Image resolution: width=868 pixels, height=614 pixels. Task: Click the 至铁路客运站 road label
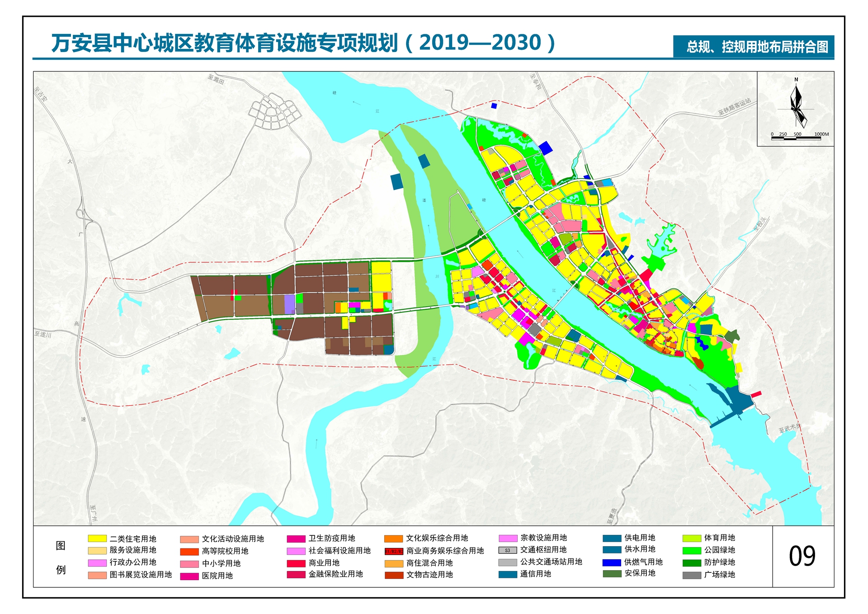pos(735,106)
